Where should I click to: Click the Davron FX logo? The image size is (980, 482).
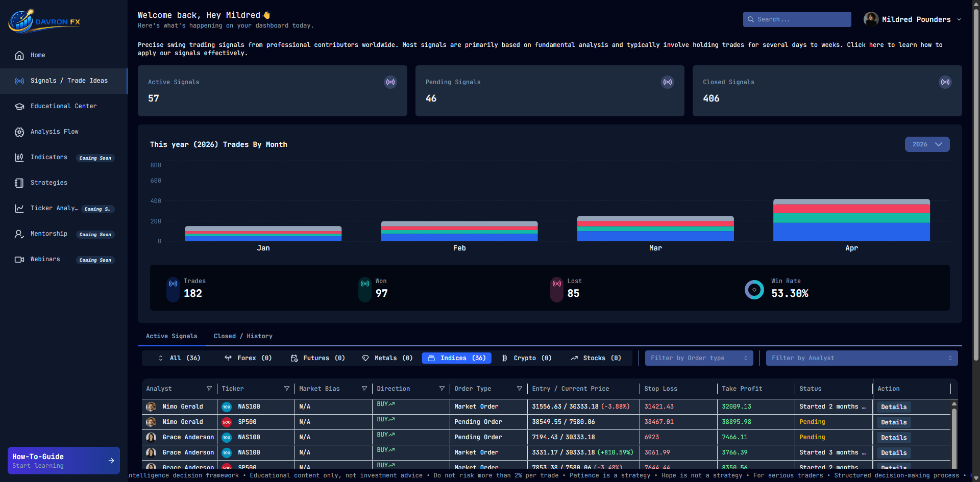[44, 21]
